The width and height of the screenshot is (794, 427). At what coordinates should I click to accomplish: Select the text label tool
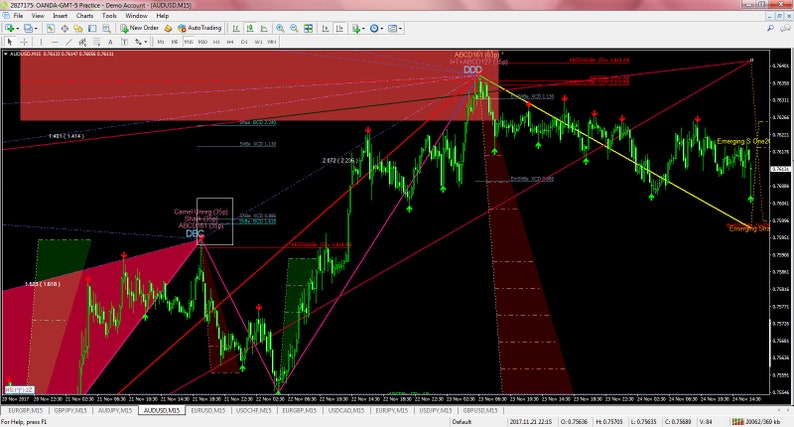click(124, 42)
